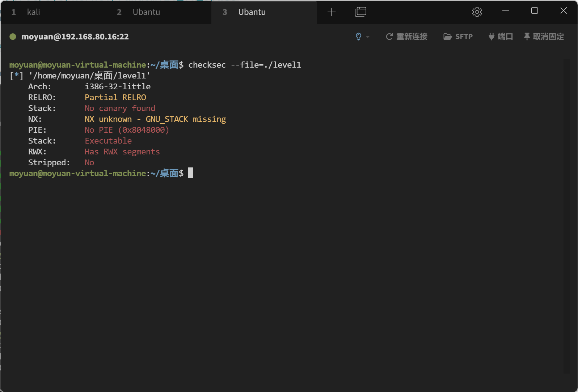Viewport: 578px width, 392px height.
Task: Focus the terminal at the cursor prompt
Action: (x=190, y=173)
